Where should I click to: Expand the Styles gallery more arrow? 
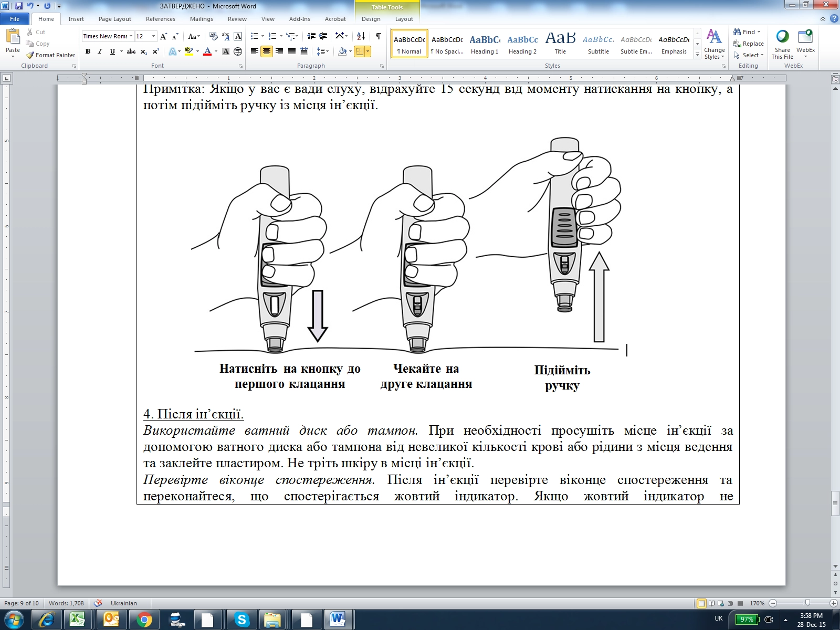pyautogui.click(x=697, y=55)
